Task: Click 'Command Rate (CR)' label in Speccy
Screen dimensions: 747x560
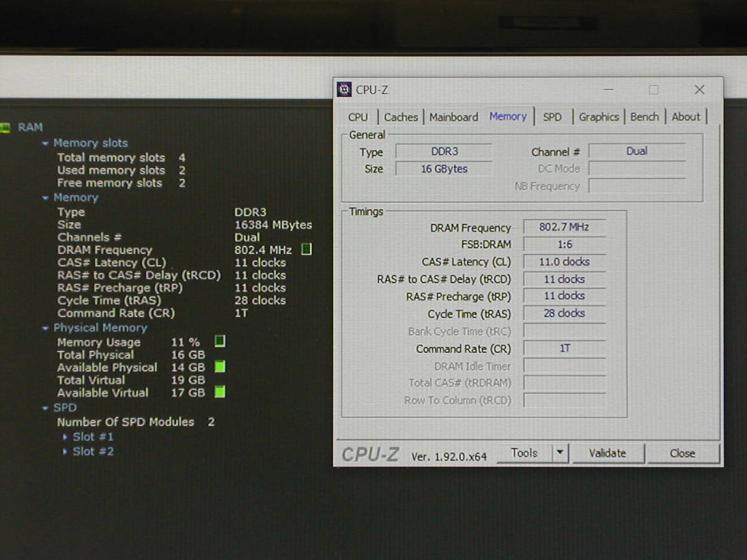Action: 116,313
